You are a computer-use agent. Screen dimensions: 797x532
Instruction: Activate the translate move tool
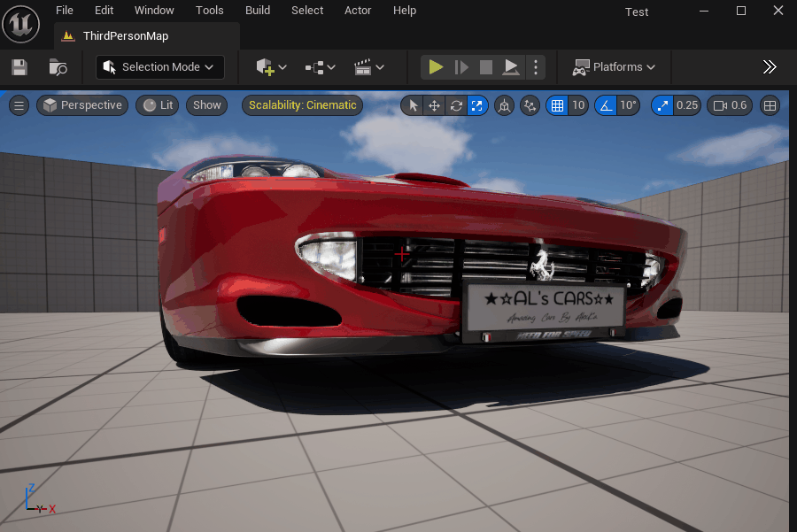point(434,105)
